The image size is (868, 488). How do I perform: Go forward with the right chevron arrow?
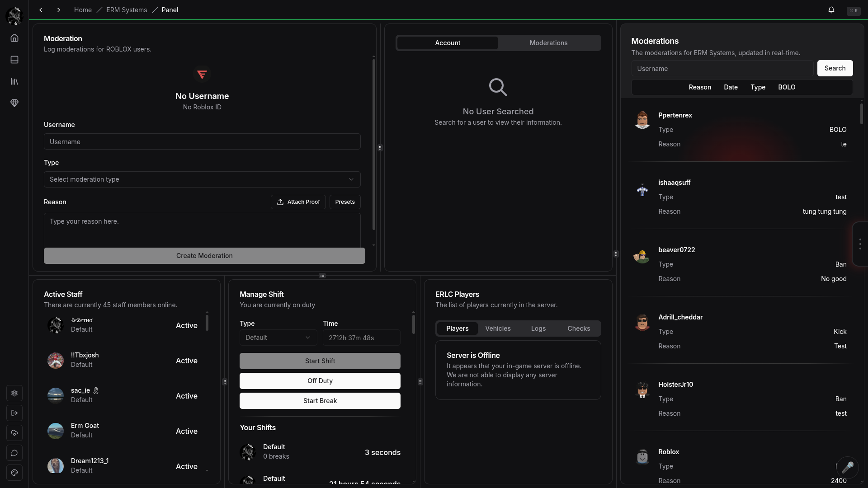(58, 10)
